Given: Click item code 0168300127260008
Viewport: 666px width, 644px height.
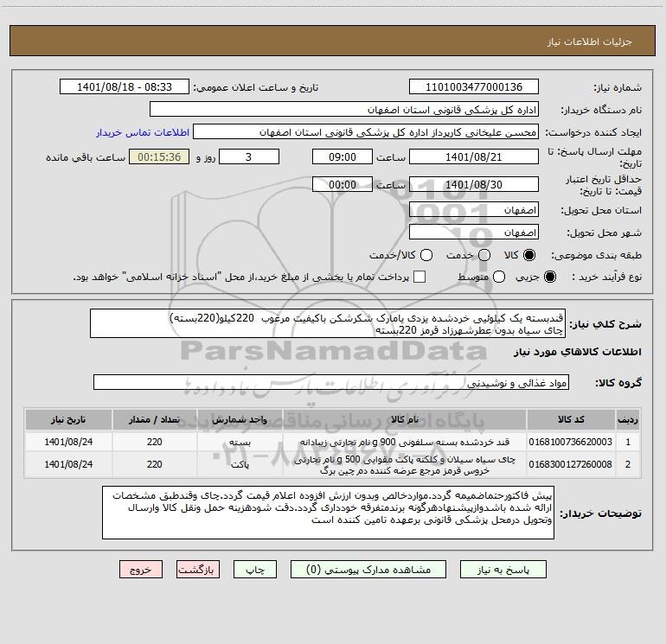Looking at the screenshot, I should pyautogui.click(x=571, y=464).
